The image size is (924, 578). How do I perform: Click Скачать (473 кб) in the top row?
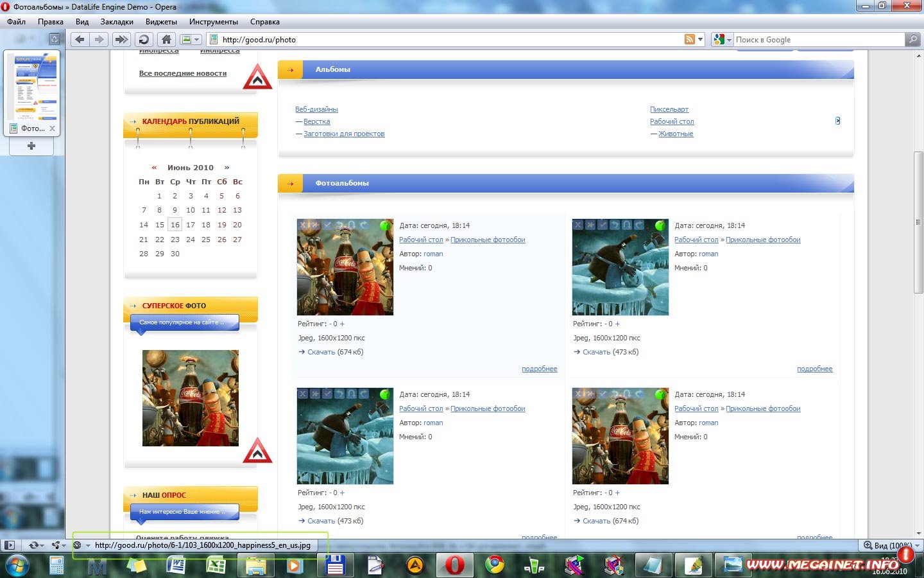(x=606, y=352)
